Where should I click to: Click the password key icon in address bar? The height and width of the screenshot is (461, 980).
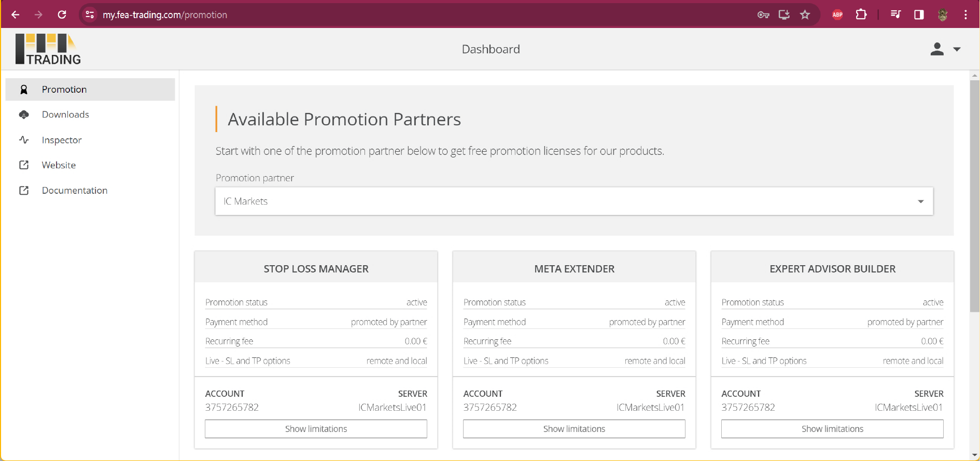coord(763,15)
